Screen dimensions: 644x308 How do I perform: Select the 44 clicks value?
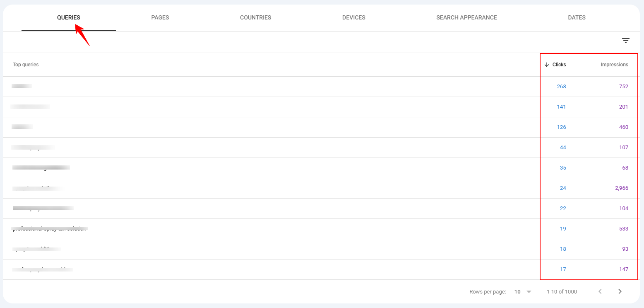(x=563, y=148)
